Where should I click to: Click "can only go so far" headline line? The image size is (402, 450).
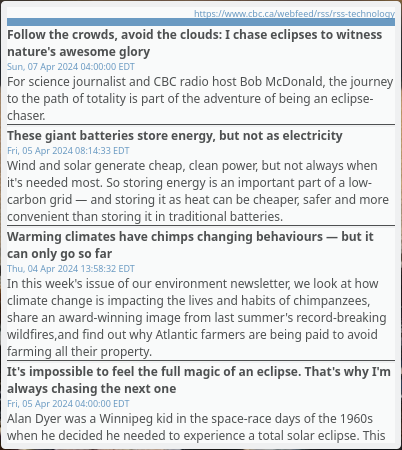click(x=59, y=254)
